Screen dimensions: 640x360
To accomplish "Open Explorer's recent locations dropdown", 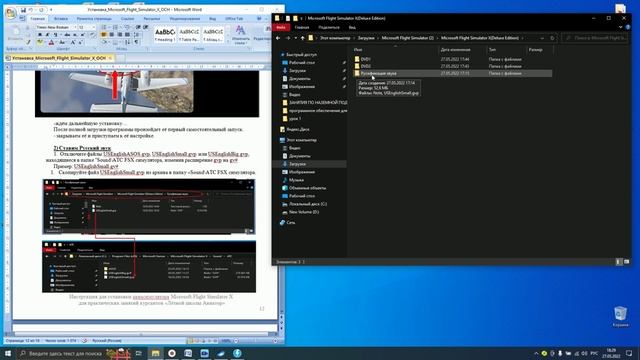I will [x=296, y=38].
